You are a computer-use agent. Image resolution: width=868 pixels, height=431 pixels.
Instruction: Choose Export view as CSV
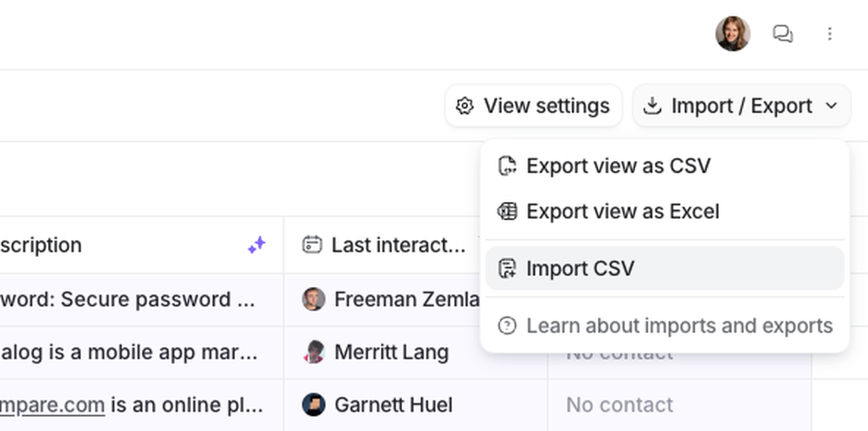click(x=618, y=166)
